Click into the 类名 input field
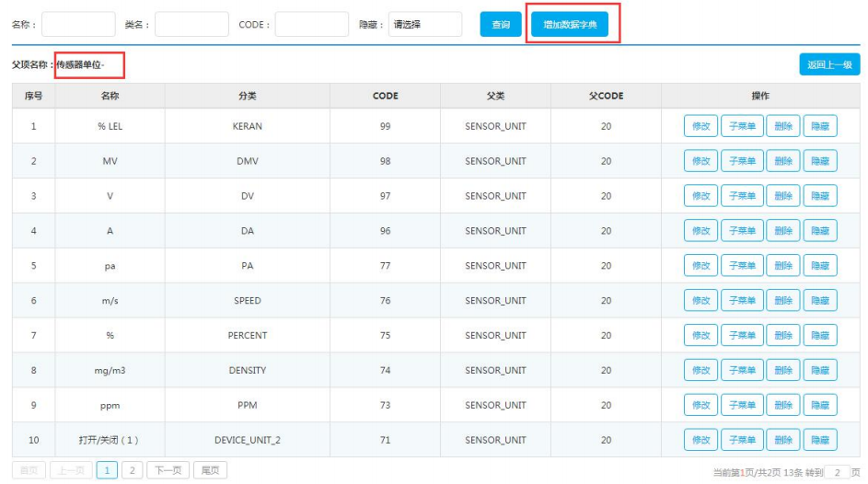This screenshot has width=868, height=484. [x=191, y=25]
